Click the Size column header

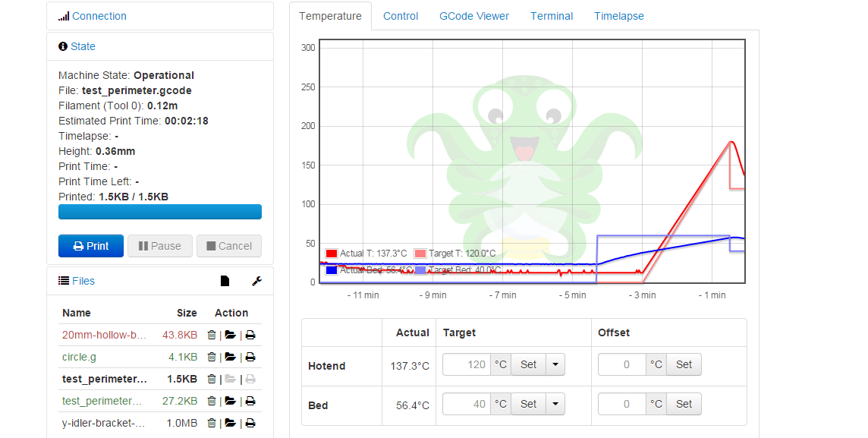(x=187, y=313)
